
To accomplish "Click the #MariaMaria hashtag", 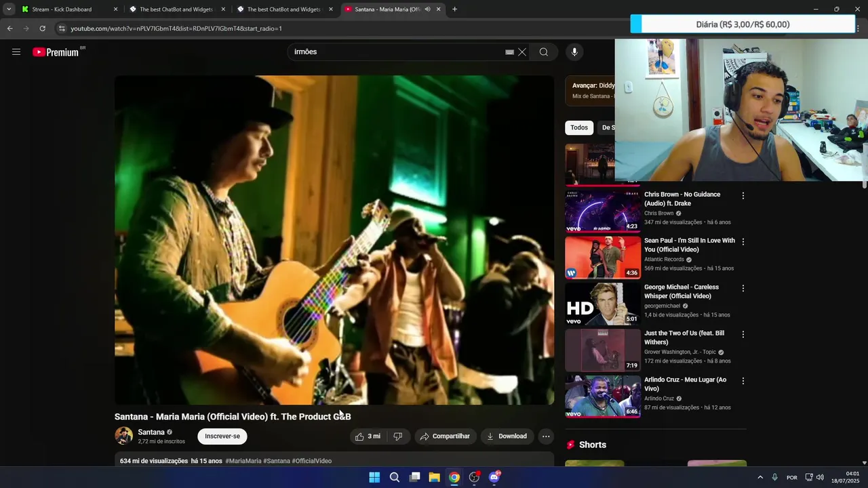I will click(x=243, y=461).
